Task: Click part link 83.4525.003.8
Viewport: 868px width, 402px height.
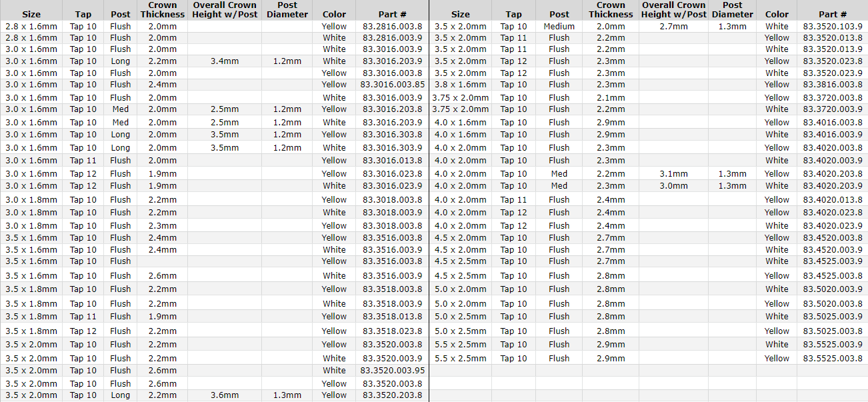Action: point(833,275)
